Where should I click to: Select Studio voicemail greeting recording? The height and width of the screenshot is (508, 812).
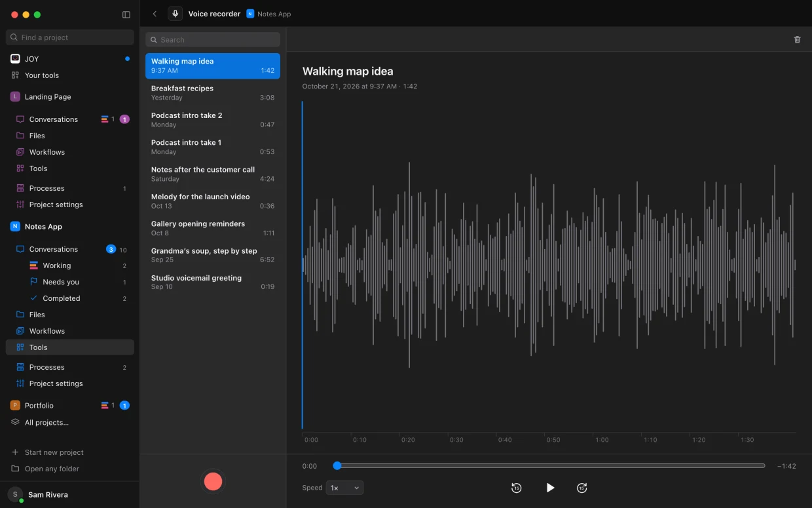(x=213, y=283)
